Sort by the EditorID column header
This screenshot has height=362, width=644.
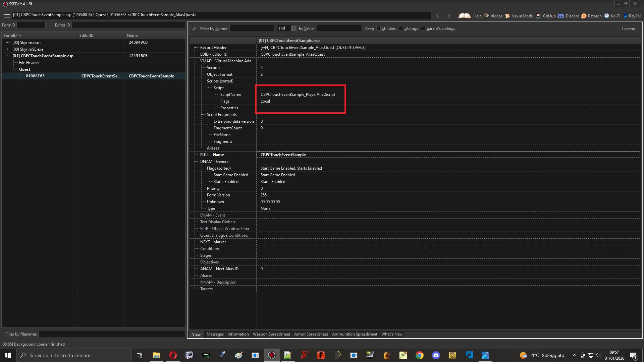pos(101,35)
